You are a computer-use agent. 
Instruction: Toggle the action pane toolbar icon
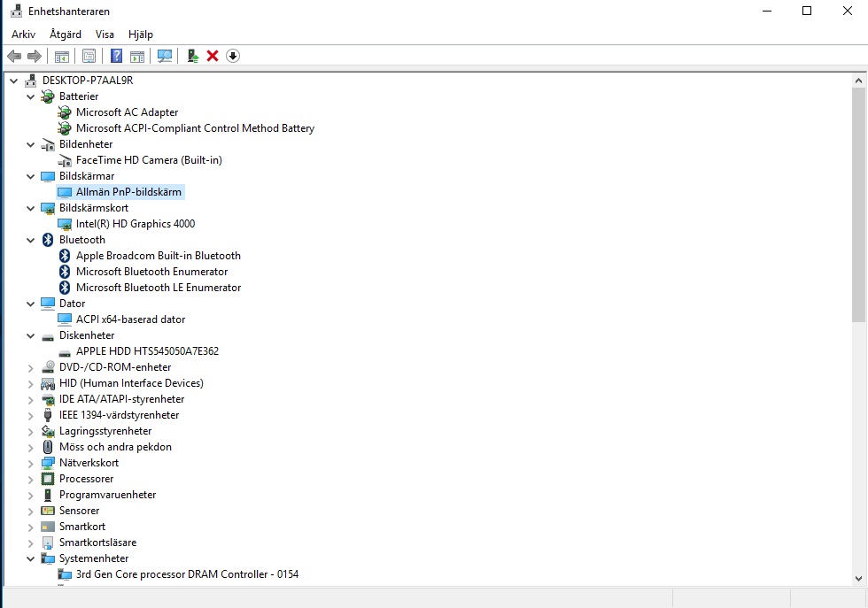[x=136, y=56]
